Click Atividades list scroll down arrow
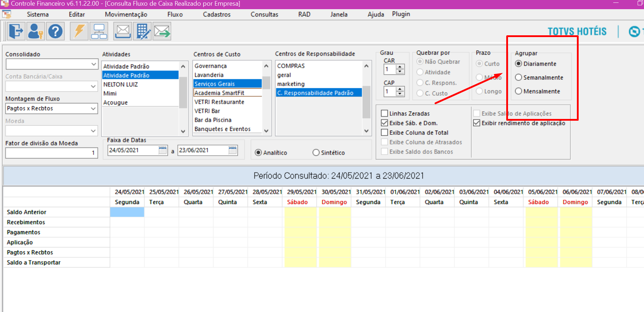 [183, 131]
